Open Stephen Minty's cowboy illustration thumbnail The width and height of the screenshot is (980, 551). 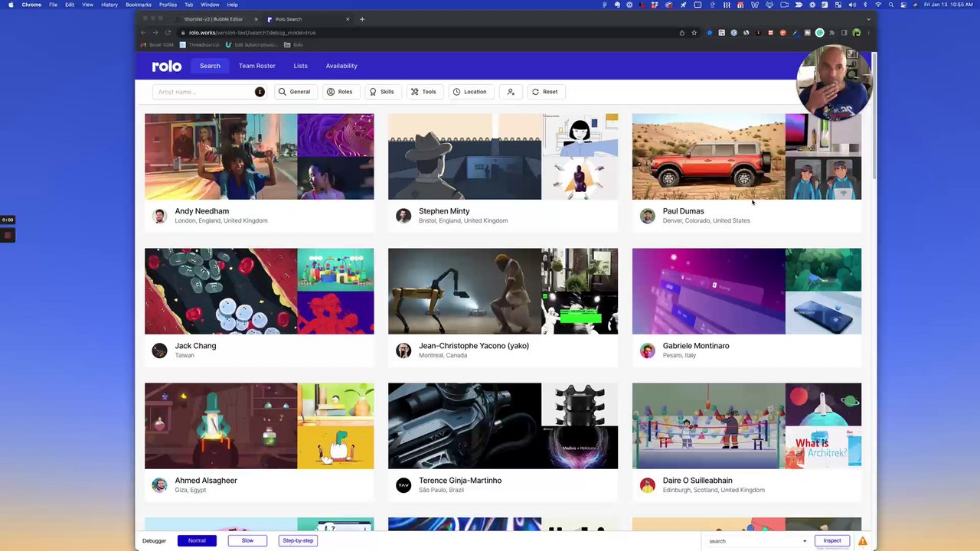(464, 157)
